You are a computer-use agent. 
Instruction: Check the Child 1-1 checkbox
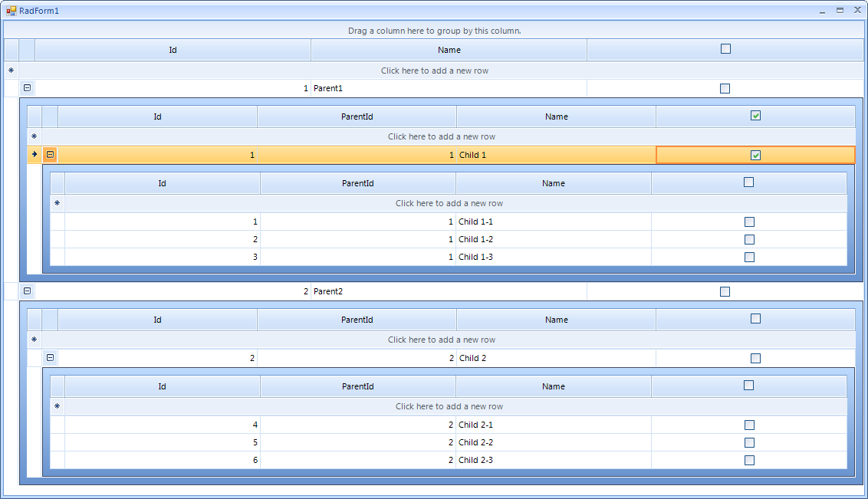pyautogui.click(x=750, y=222)
